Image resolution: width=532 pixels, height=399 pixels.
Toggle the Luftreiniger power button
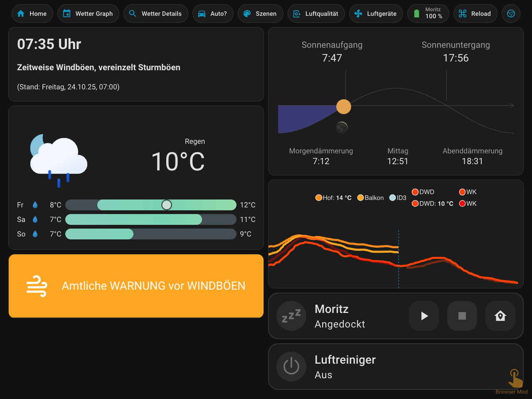[x=291, y=367]
